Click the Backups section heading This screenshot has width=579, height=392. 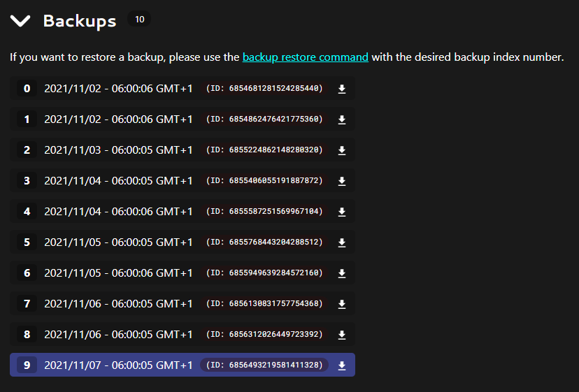point(80,21)
